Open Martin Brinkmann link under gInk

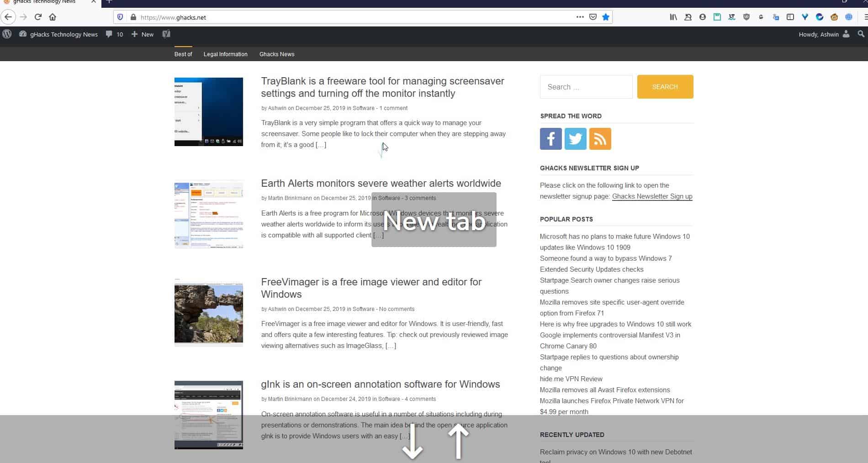[290, 399]
